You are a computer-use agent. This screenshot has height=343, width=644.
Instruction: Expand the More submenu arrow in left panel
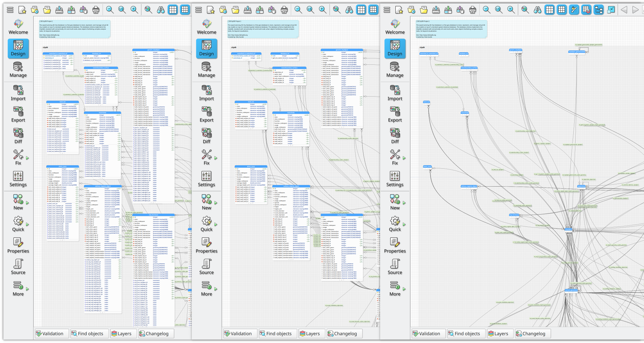pos(28,289)
